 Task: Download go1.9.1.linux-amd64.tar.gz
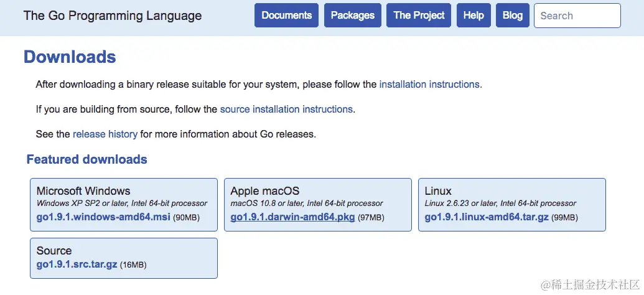point(487,217)
